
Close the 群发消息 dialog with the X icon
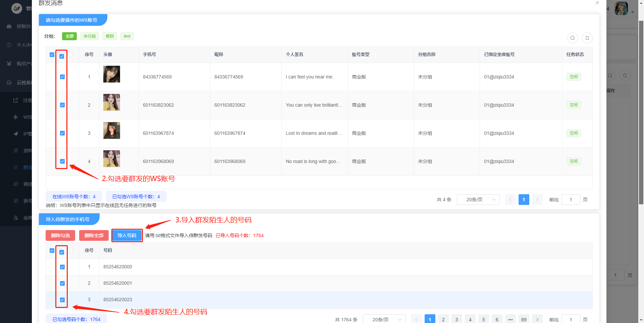597,3
